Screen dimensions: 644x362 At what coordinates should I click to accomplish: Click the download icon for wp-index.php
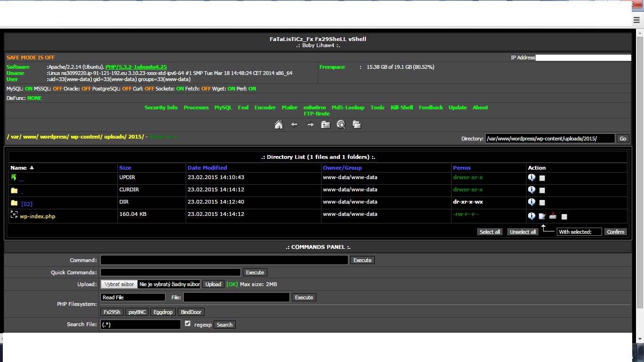tap(553, 216)
